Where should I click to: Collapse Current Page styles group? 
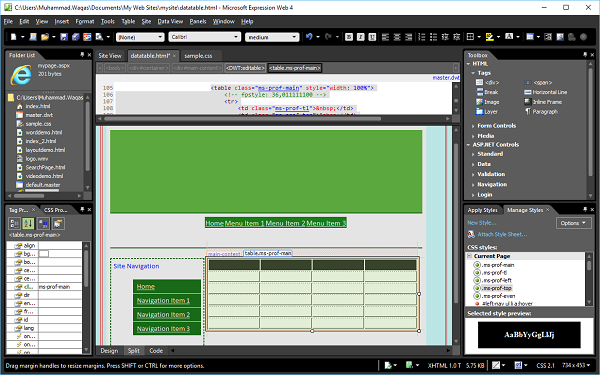point(470,256)
